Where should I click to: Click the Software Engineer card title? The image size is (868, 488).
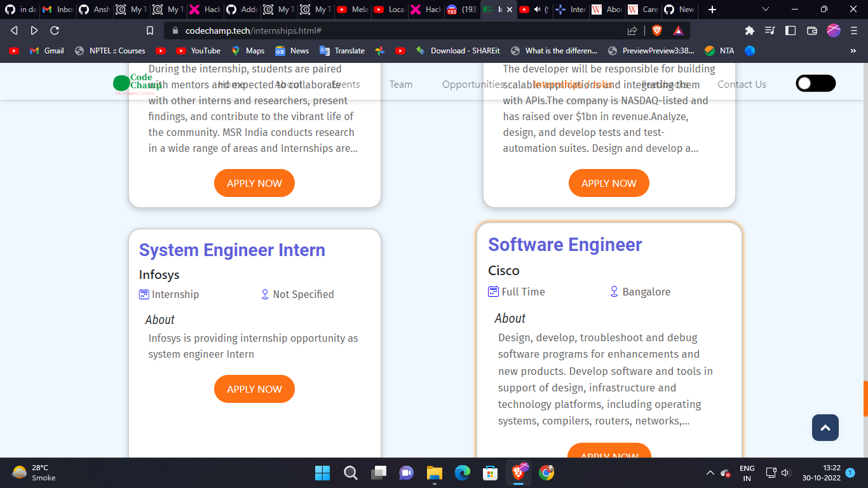(x=565, y=245)
